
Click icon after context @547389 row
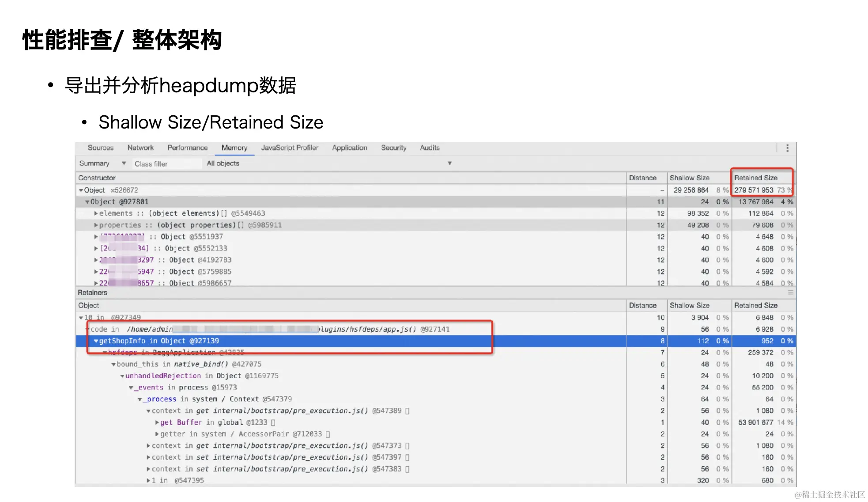click(407, 411)
